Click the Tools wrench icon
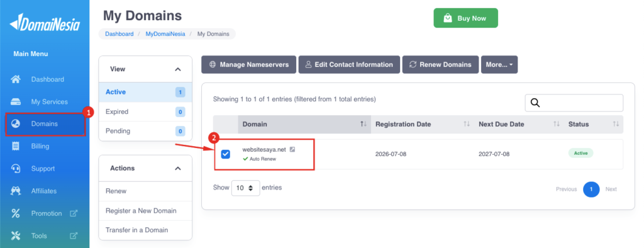Image resolution: width=644 pixels, height=248 pixels. coord(16,235)
